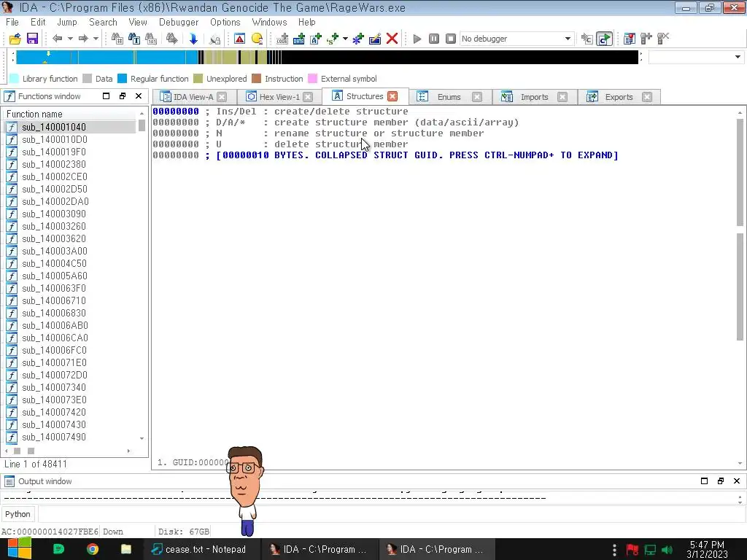Switch to the Imports tab

coord(534,97)
